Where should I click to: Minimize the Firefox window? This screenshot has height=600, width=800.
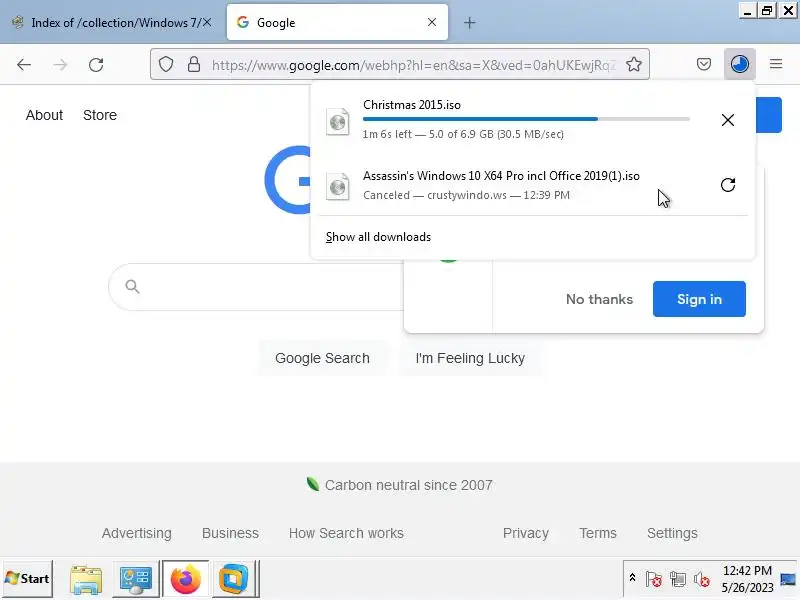pyautogui.click(x=747, y=11)
